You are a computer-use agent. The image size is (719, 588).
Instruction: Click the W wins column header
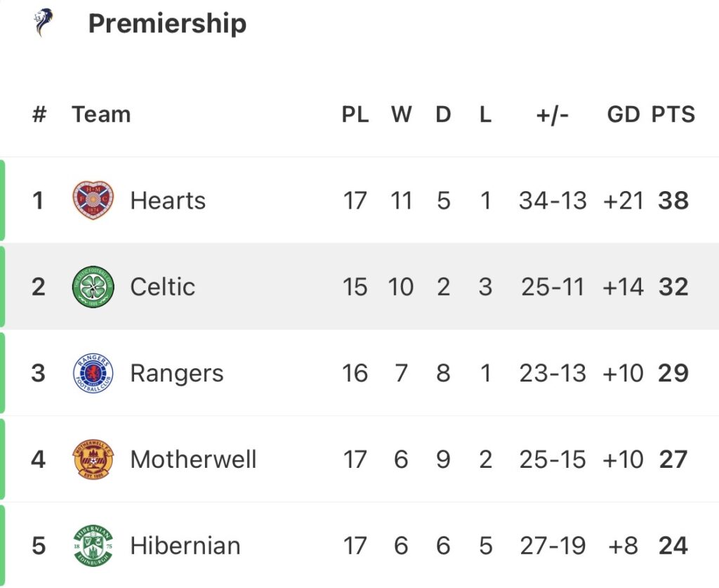pos(401,115)
